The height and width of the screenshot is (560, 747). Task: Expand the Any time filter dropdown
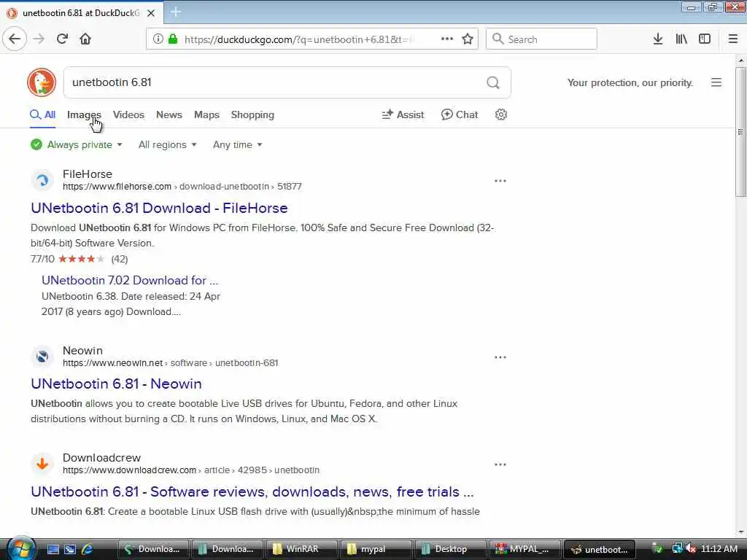[237, 145]
